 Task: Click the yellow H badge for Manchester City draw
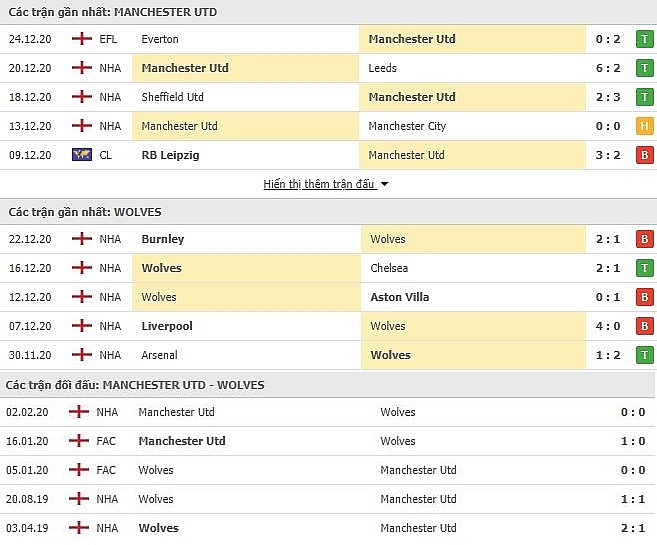pos(644,126)
